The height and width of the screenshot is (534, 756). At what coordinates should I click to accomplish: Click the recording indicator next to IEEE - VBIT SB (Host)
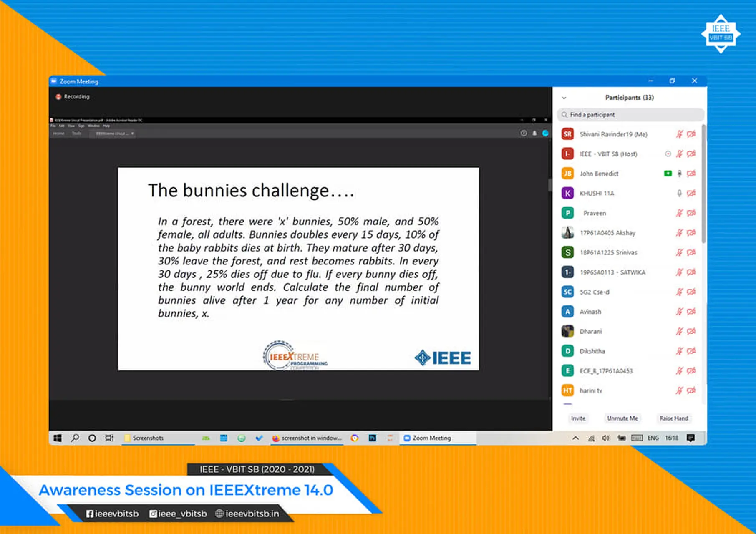668,154
